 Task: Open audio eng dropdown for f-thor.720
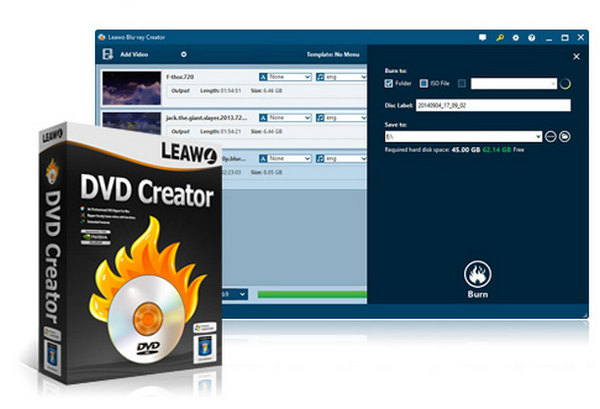click(346, 77)
